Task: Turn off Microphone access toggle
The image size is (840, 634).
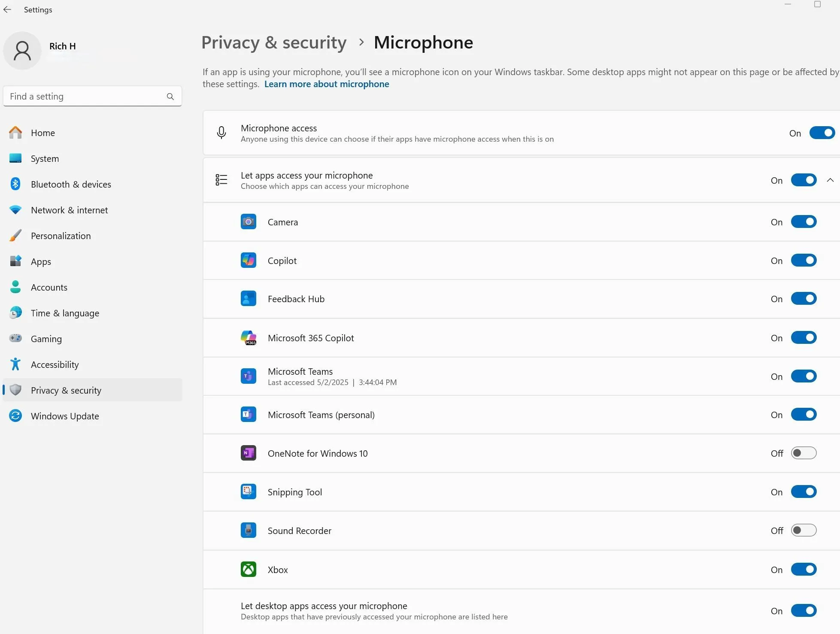Action: pyautogui.click(x=822, y=133)
